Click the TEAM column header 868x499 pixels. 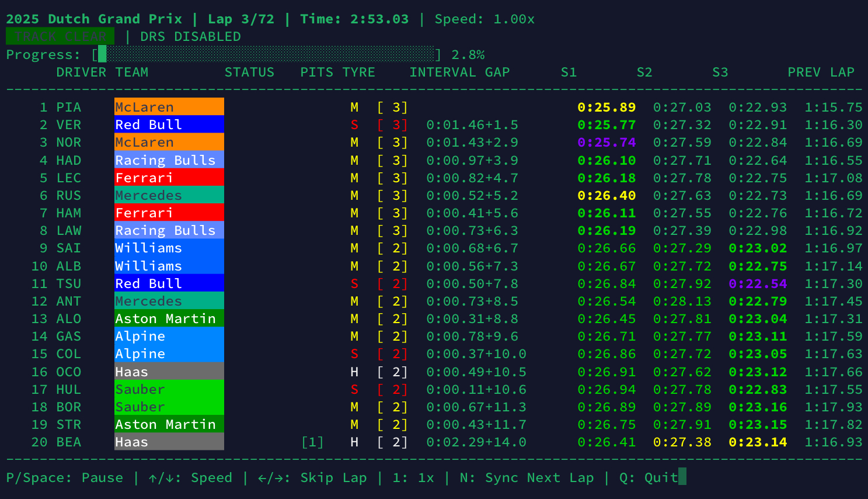point(131,72)
